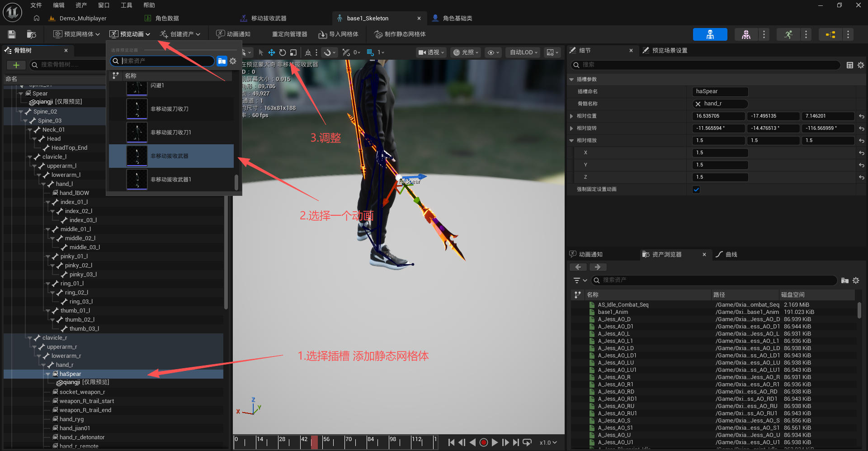Click the red playhead marker on the timeline

click(x=314, y=442)
